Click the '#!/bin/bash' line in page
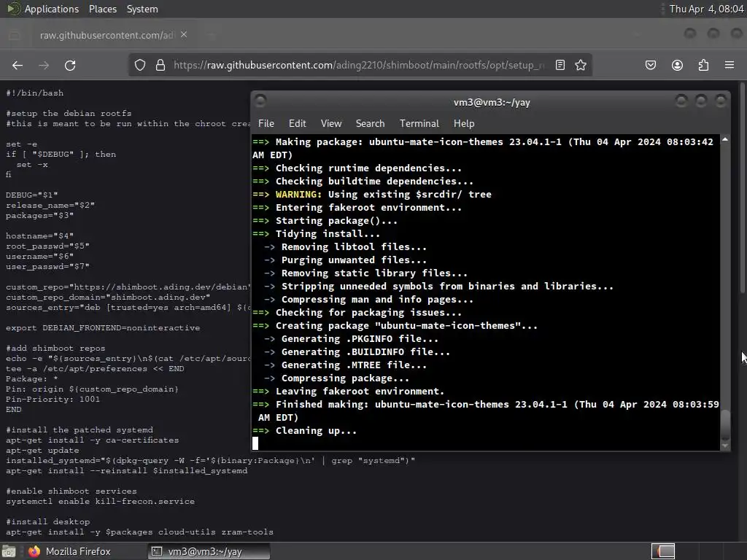747x560 pixels. point(35,93)
